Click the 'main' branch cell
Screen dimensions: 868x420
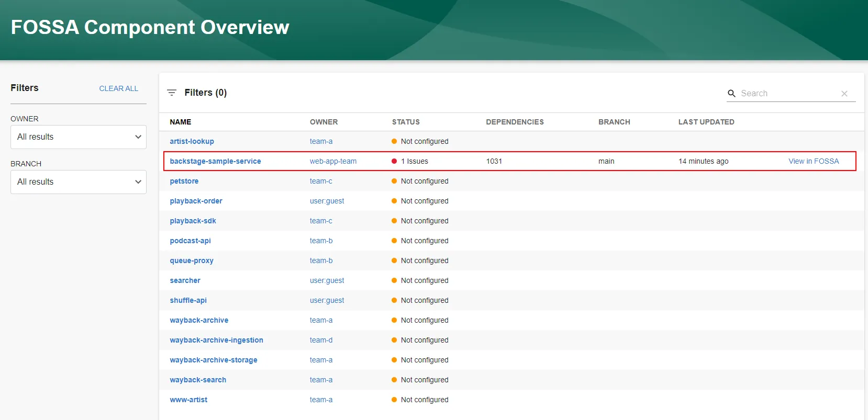pyautogui.click(x=606, y=161)
